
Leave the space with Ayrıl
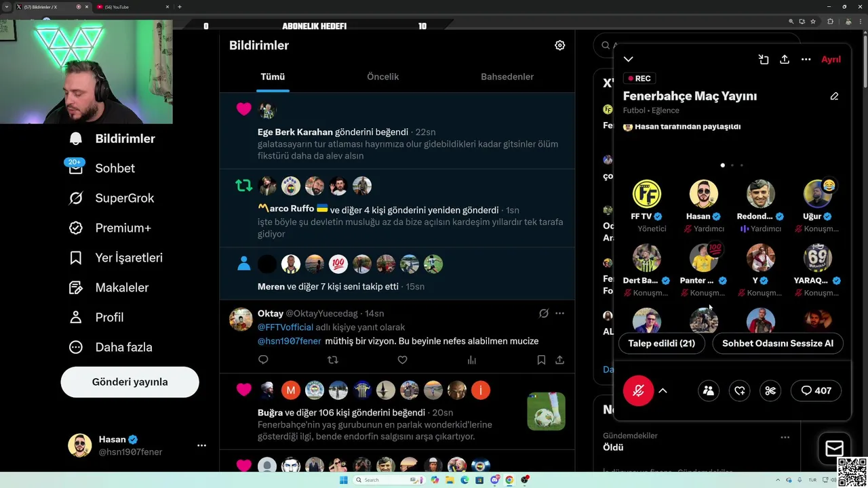(x=831, y=60)
